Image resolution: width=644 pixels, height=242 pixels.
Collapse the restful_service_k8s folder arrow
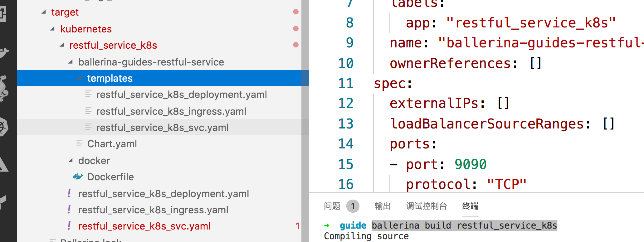coord(62,45)
